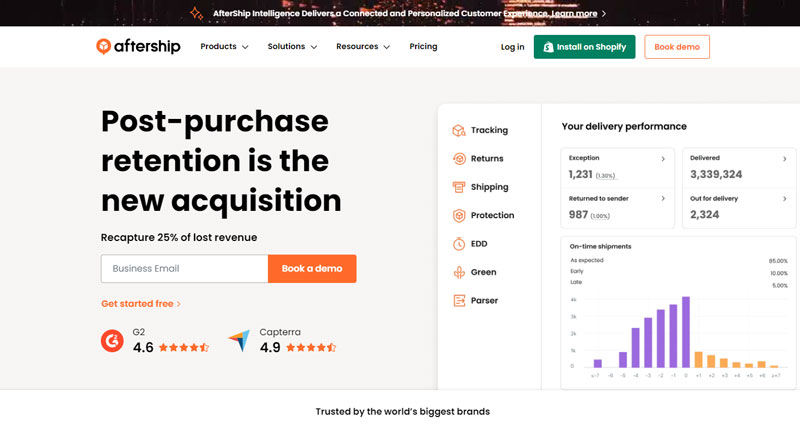
Task: Click the 2,324 out for delivery value
Action: coord(705,215)
